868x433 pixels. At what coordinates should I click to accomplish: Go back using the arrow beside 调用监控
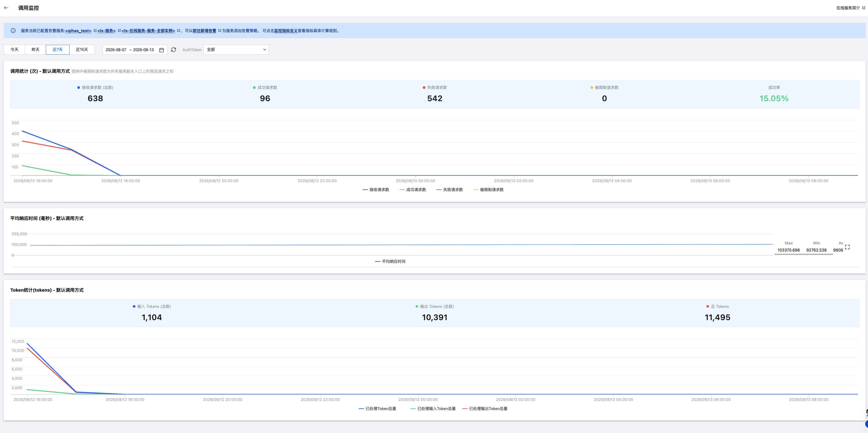(x=6, y=8)
